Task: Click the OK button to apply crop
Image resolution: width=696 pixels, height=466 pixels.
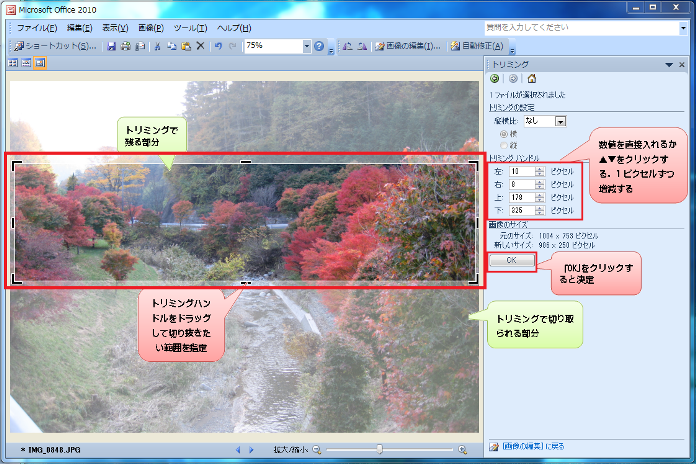Action: [x=512, y=261]
